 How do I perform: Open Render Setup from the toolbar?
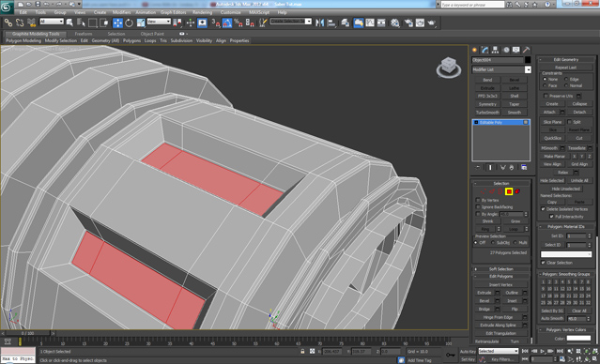[x=408, y=23]
